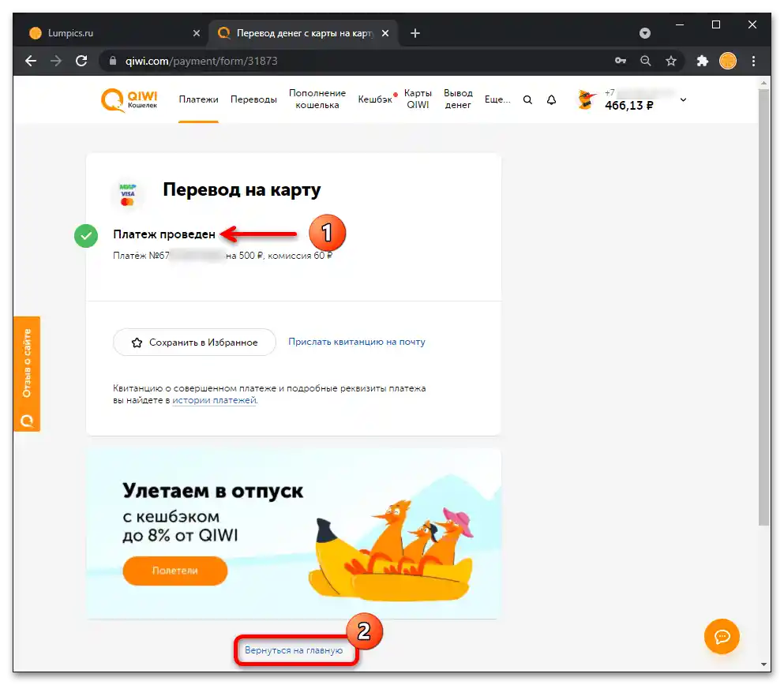This screenshot has width=784, height=685.
Task: Click the browser profile avatar
Action: coord(727,60)
